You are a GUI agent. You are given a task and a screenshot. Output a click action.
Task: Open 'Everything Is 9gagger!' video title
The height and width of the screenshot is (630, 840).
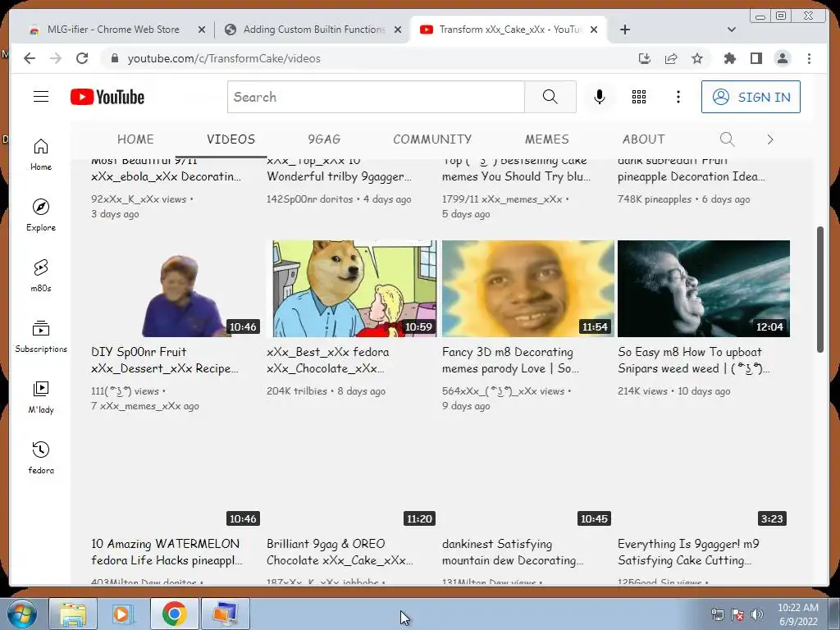tap(688, 552)
